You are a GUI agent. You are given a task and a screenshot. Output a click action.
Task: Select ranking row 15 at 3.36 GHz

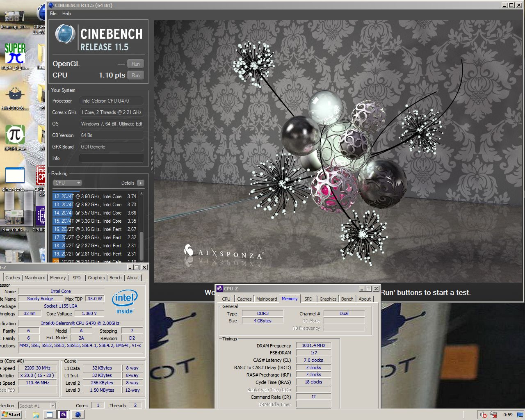95,221
